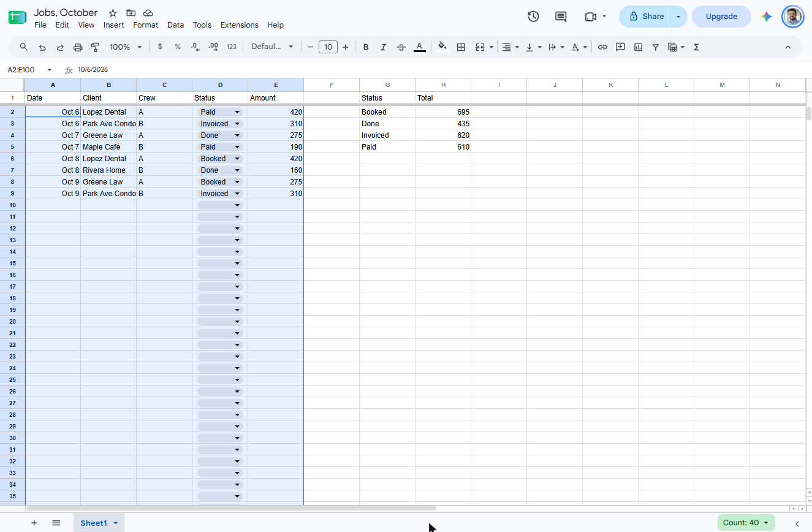Click the Share button
The image size is (812, 532).
click(x=645, y=17)
